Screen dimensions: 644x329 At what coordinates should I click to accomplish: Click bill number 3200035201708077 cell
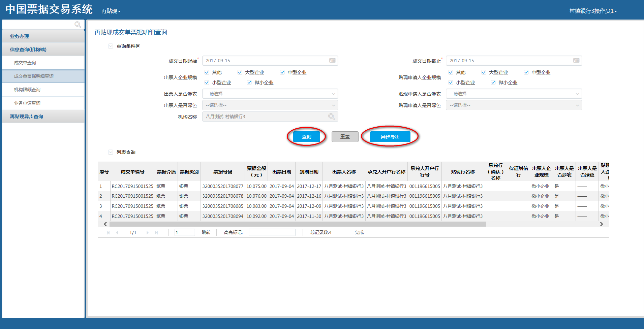tap(223, 186)
